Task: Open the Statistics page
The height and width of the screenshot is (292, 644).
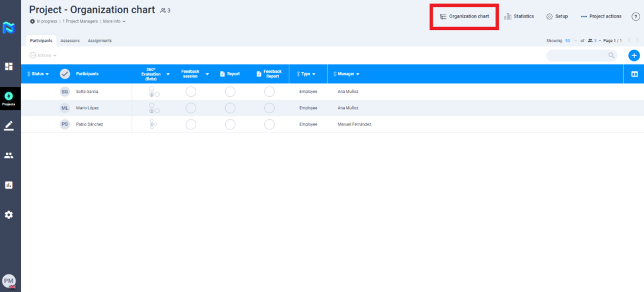Action: tap(519, 16)
